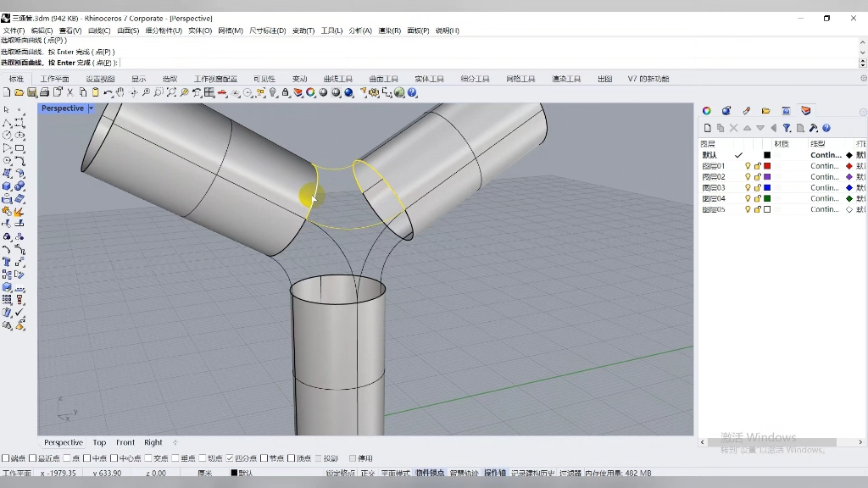The height and width of the screenshot is (488, 868).
Task: Click the Undo arrow icon
Action: coord(108,92)
